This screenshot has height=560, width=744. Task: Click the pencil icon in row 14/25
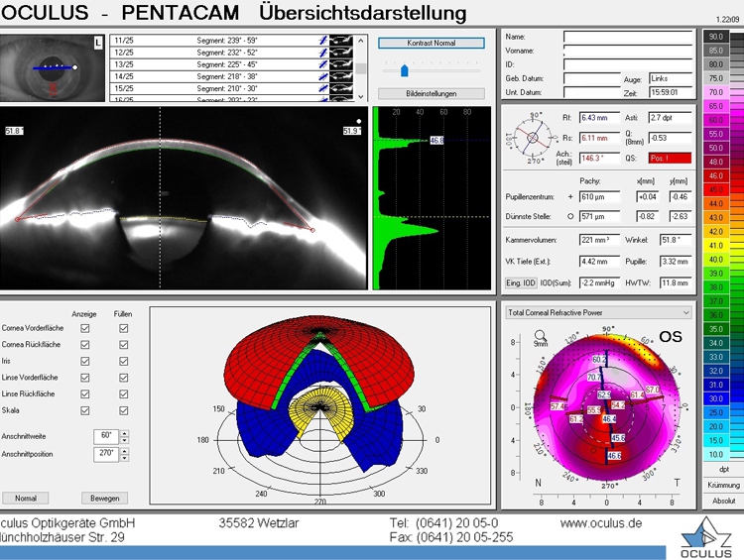click(323, 76)
